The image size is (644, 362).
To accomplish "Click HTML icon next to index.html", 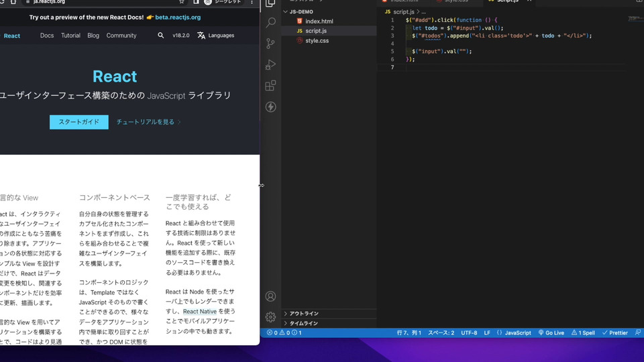I will point(299,21).
